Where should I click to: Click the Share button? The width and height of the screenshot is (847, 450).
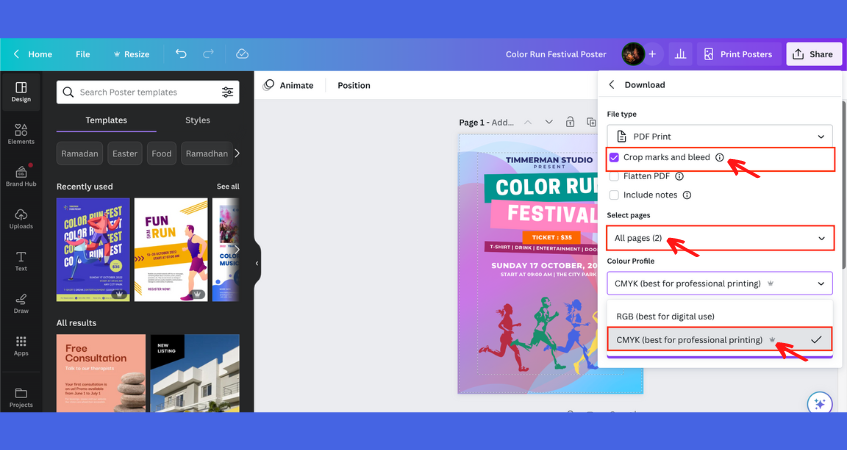pos(812,54)
